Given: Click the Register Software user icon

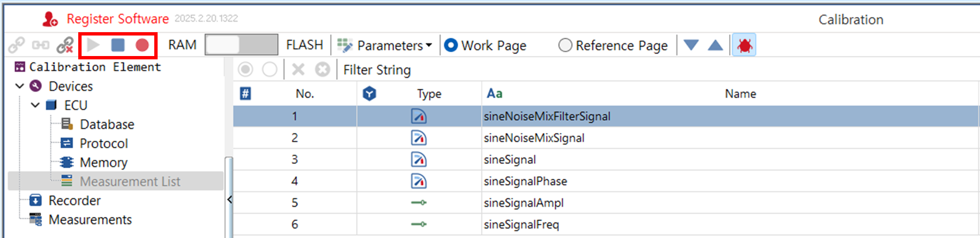Looking at the screenshot, I should [x=50, y=19].
